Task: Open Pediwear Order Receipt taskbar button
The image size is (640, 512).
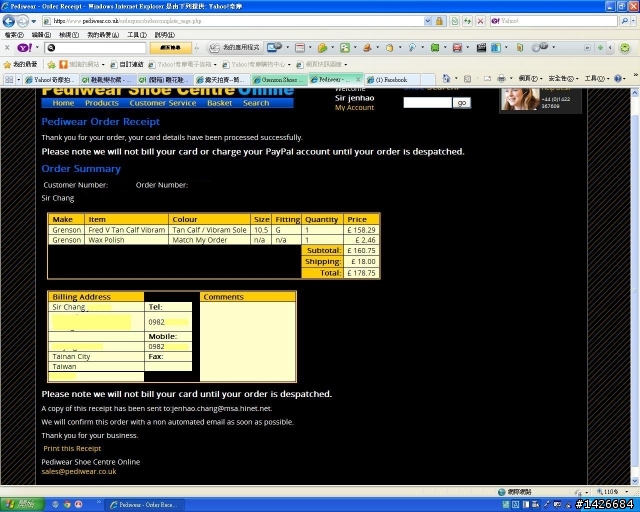Action: (145, 505)
